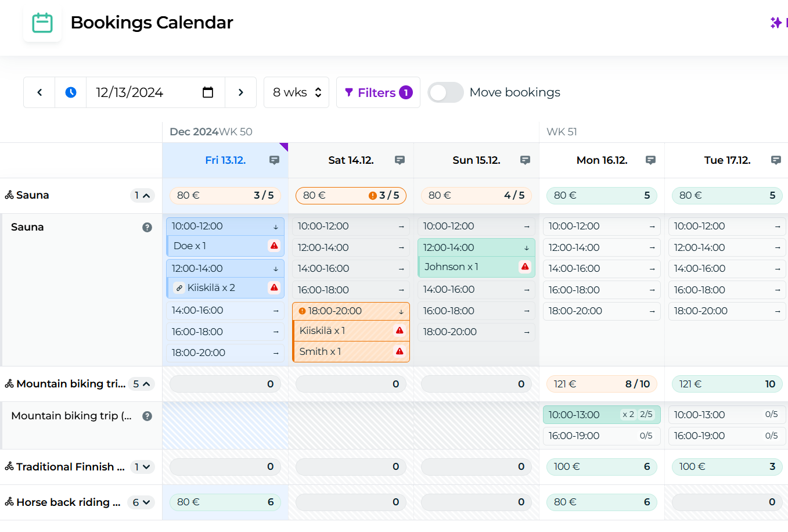This screenshot has height=532, width=788.
Task: Open the Filters button
Action: 378,92
